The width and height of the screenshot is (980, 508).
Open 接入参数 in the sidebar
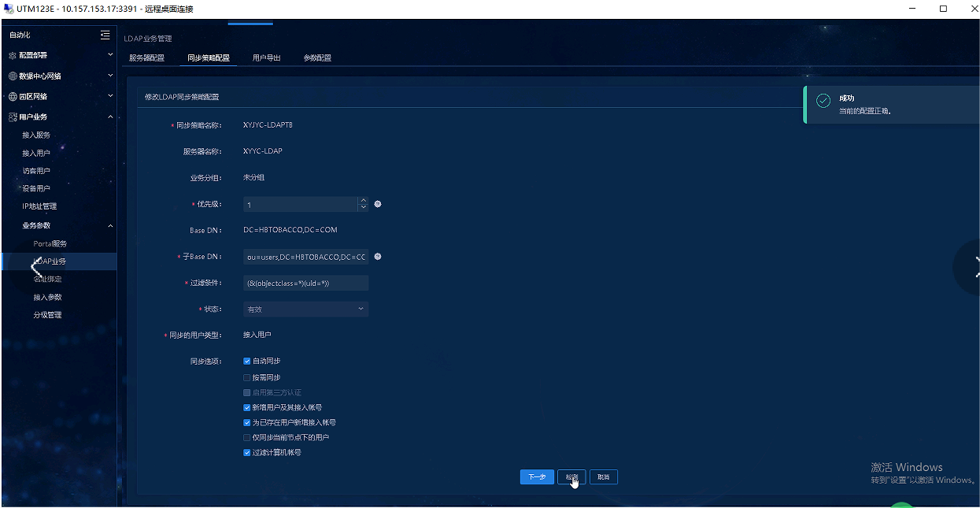47,297
